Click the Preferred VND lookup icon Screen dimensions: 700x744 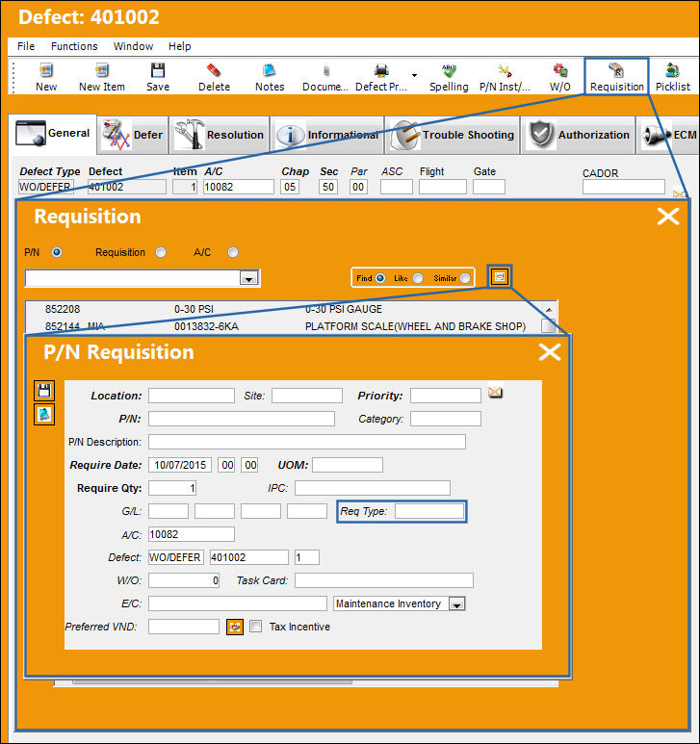tap(235, 627)
